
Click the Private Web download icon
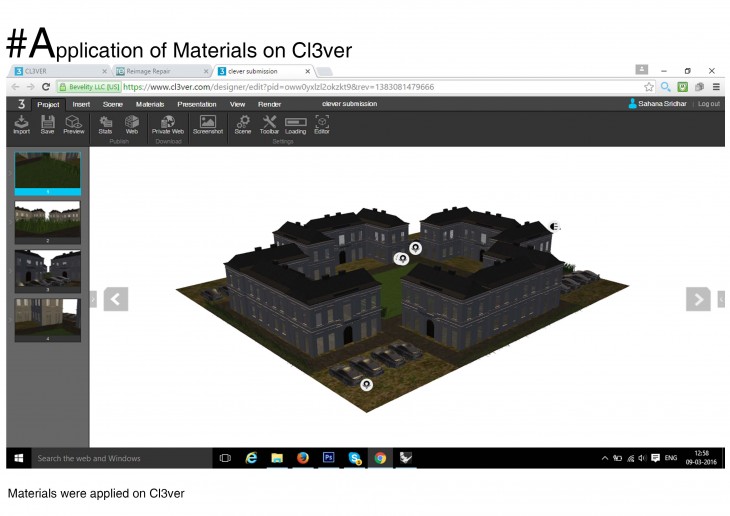point(167,123)
